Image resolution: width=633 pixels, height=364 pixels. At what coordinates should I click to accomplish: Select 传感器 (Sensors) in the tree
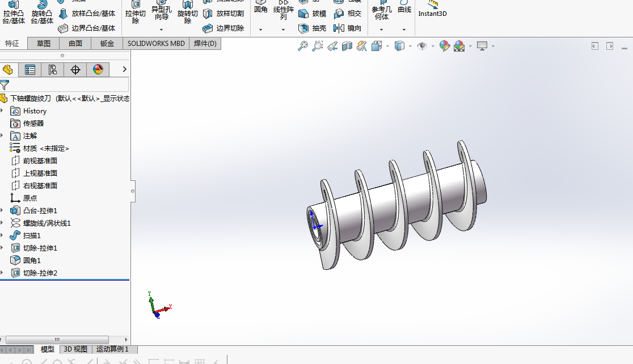pos(27,124)
